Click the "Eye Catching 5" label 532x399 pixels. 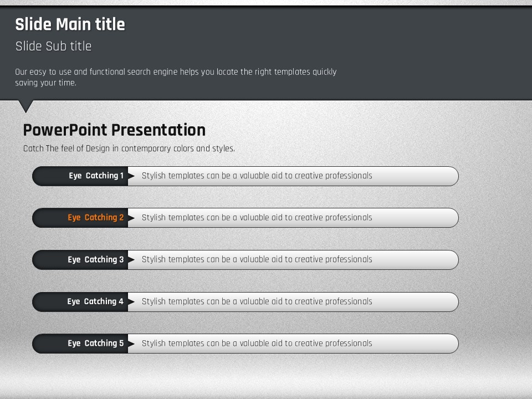[96, 343]
